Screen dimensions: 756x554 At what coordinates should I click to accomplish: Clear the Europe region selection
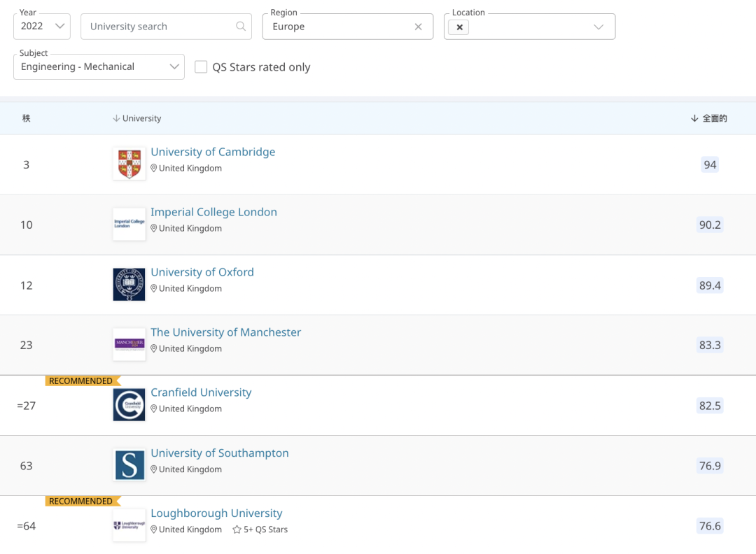[418, 27]
